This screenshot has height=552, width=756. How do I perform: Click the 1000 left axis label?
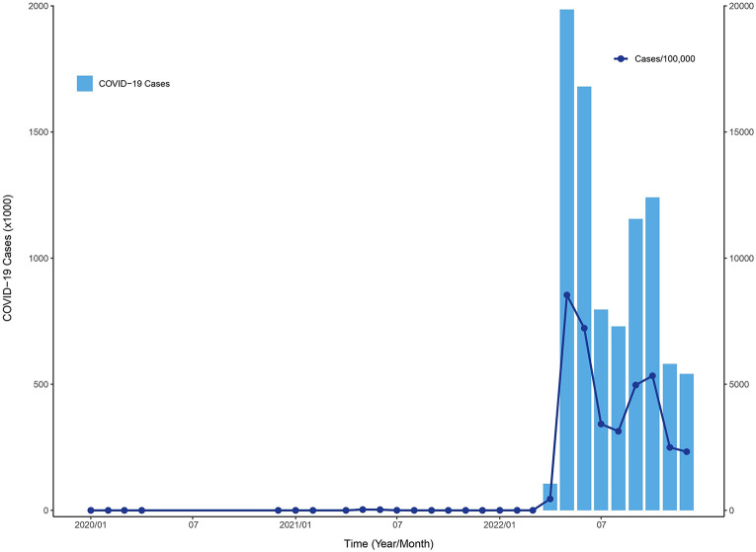pos(39,258)
